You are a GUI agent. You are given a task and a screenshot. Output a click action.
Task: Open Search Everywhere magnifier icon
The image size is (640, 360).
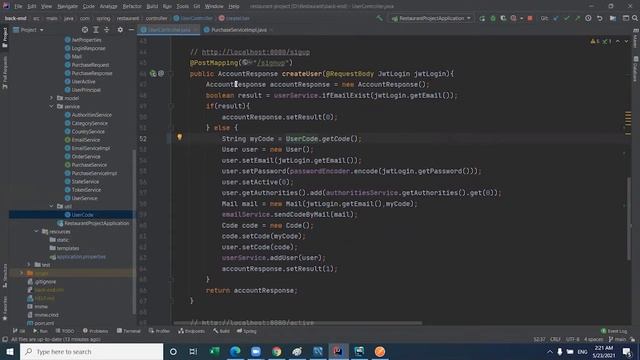tap(635, 18)
